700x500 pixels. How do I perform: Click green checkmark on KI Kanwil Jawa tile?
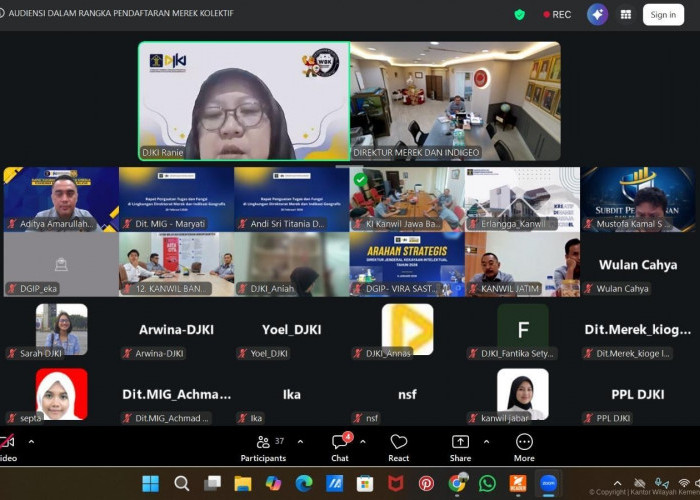(x=360, y=179)
